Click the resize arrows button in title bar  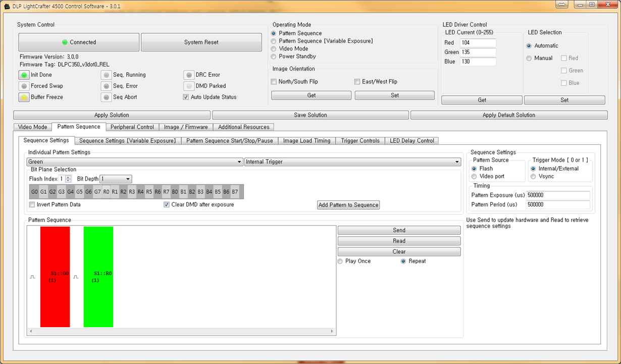click(562, 5)
